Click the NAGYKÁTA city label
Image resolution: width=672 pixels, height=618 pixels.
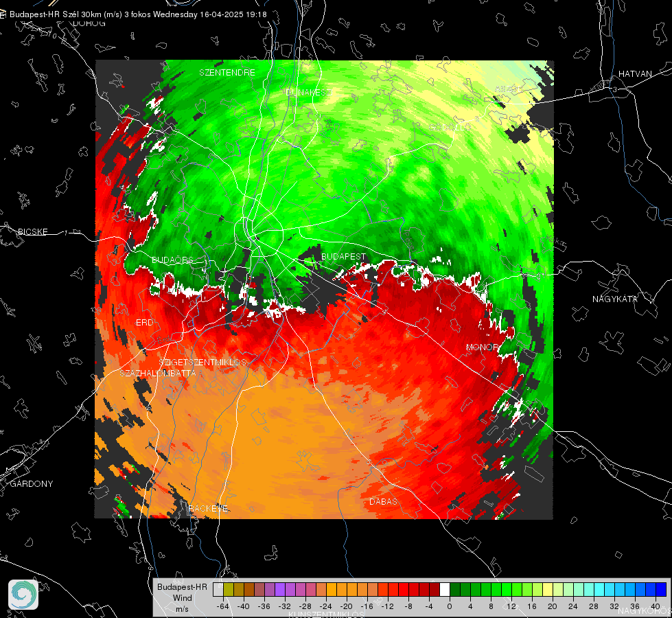coord(614,299)
